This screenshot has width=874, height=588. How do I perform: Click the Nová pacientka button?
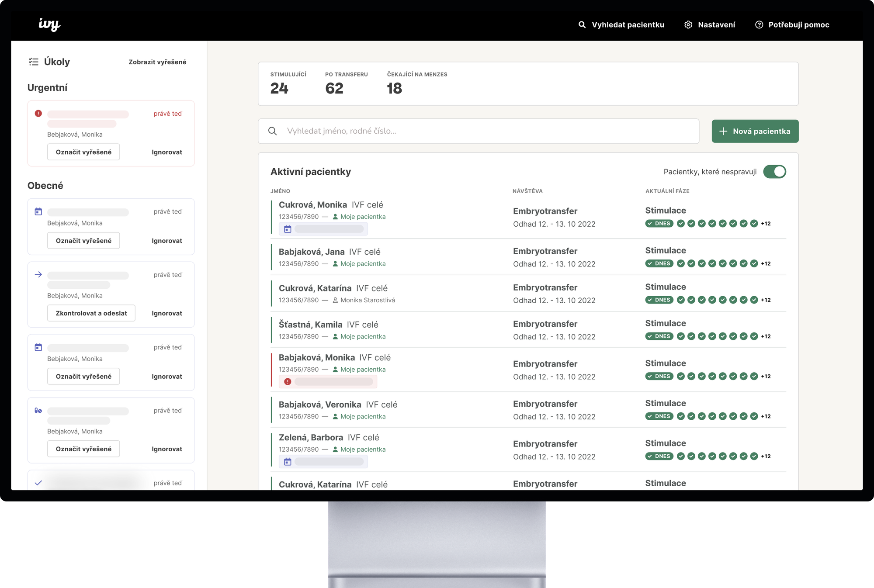coord(755,131)
